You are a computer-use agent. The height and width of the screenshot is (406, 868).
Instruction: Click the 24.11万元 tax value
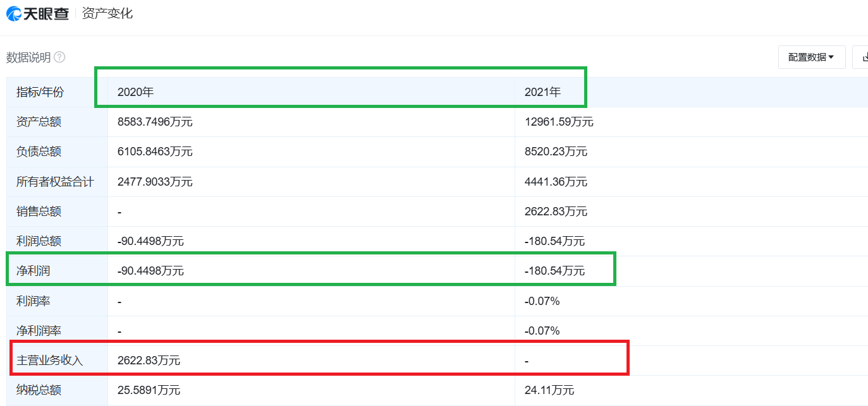[549, 390]
